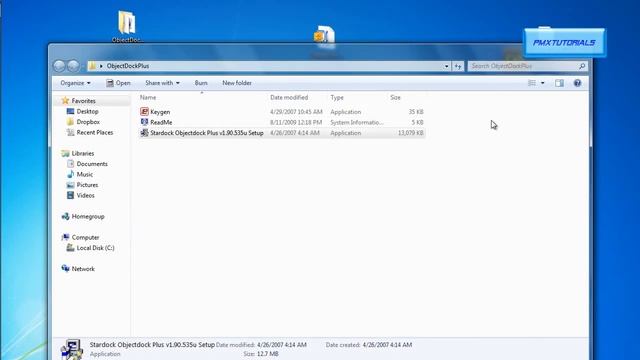Select Network in the navigation pane
This screenshot has width=640, height=360.
pos(83,269)
